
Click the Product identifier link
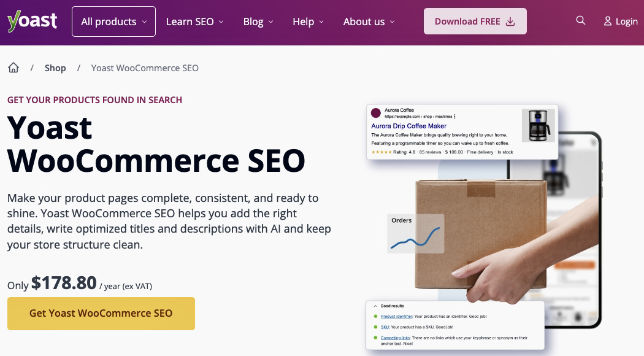tap(396, 317)
